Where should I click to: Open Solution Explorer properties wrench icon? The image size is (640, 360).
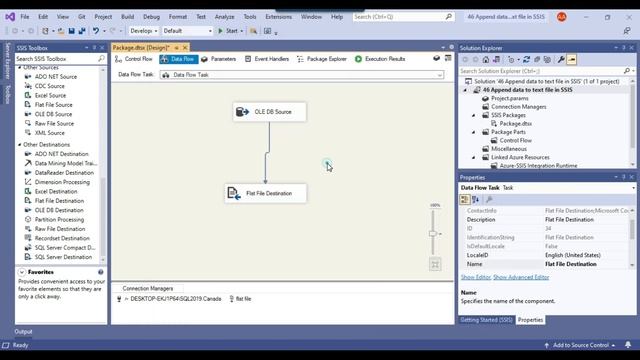click(x=561, y=60)
